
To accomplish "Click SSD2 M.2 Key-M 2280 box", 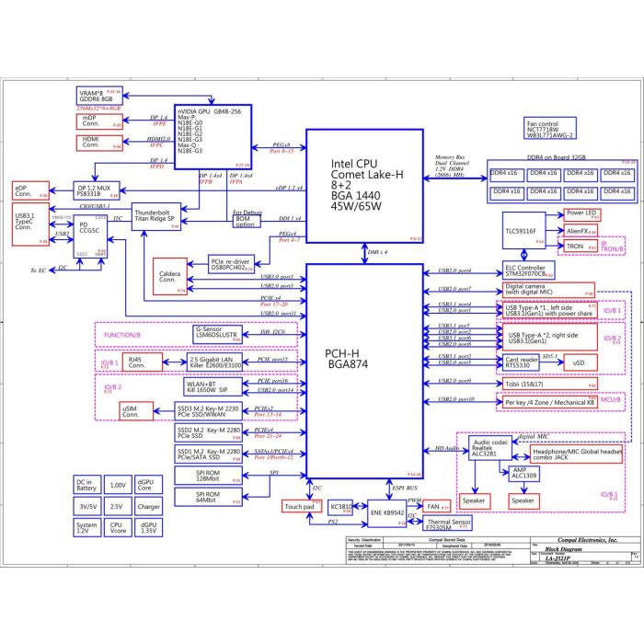I will click(x=208, y=433).
